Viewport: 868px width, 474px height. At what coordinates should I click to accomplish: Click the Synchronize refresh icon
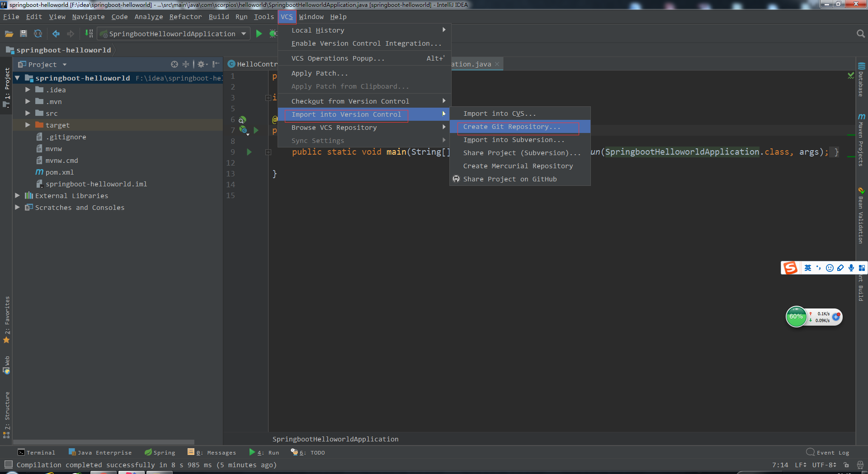(38, 34)
